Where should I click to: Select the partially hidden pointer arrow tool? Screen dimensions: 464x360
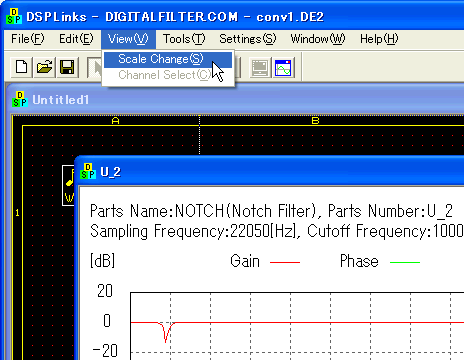tap(94, 67)
